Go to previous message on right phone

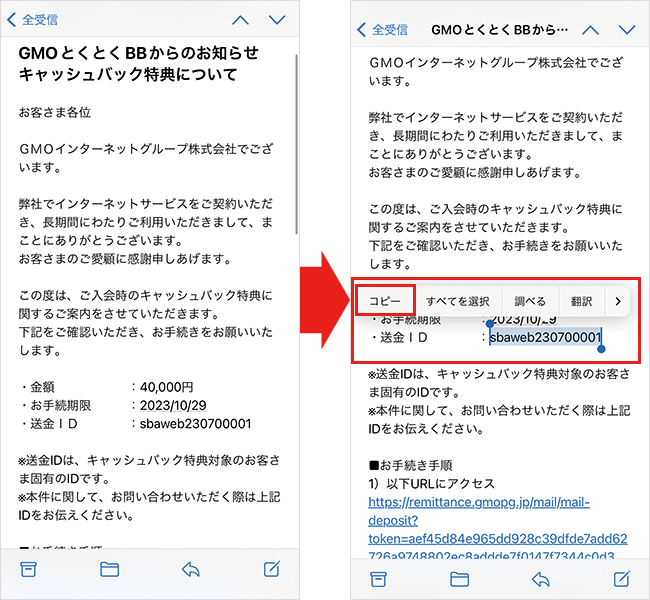pyautogui.click(x=590, y=30)
